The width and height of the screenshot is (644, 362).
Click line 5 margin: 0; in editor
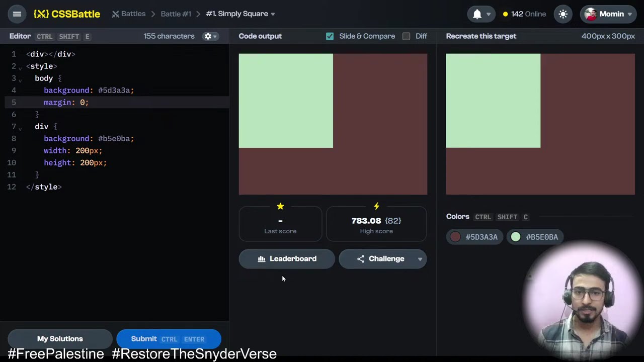(x=66, y=103)
